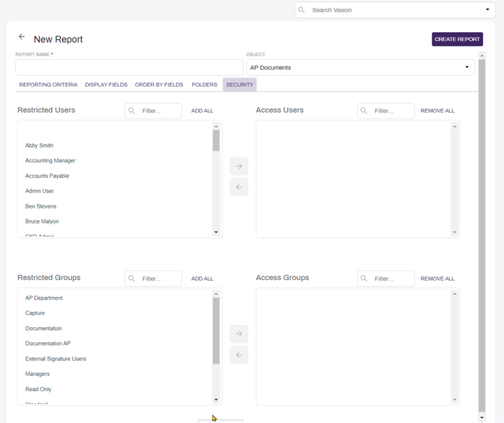Select Bruce Malyon in Restricted Users

pyautogui.click(x=42, y=221)
